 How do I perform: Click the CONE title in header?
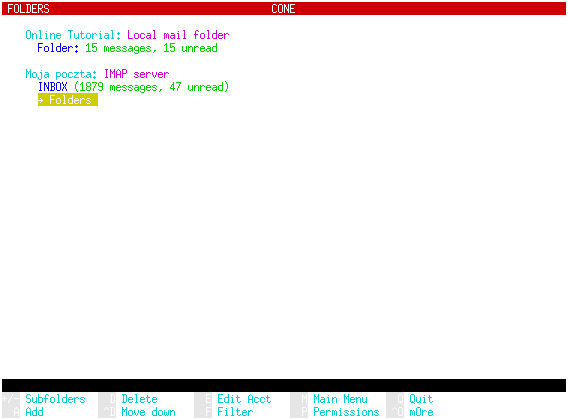pyautogui.click(x=283, y=9)
